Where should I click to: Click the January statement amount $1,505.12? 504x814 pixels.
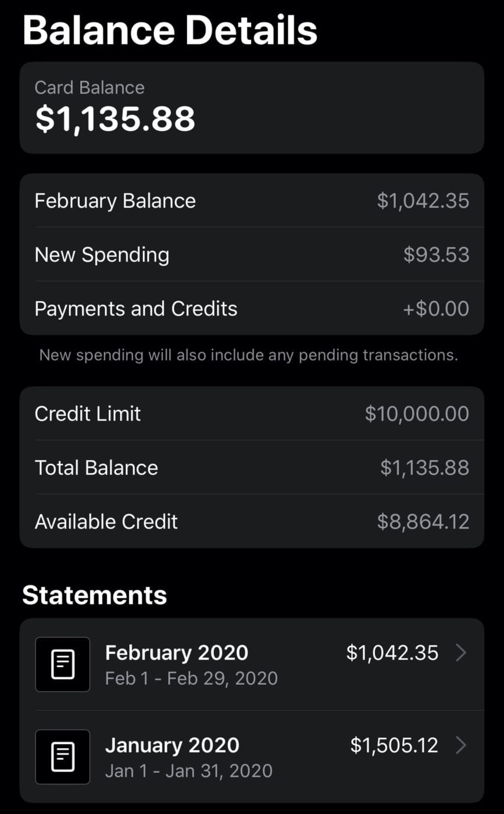point(394,745)
